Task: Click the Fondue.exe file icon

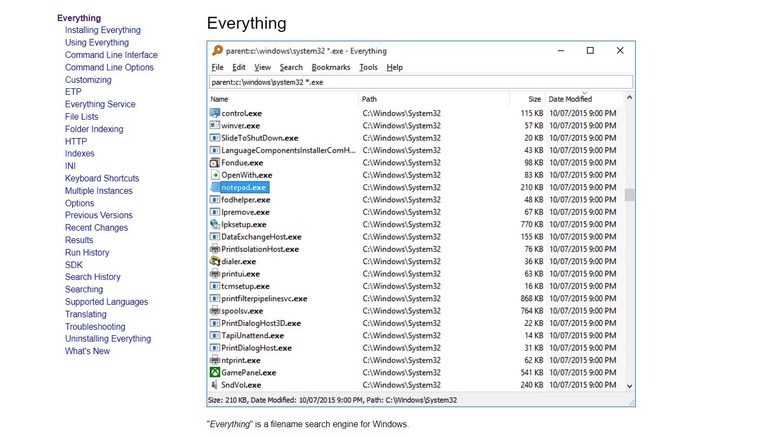Action: point(214,163)
